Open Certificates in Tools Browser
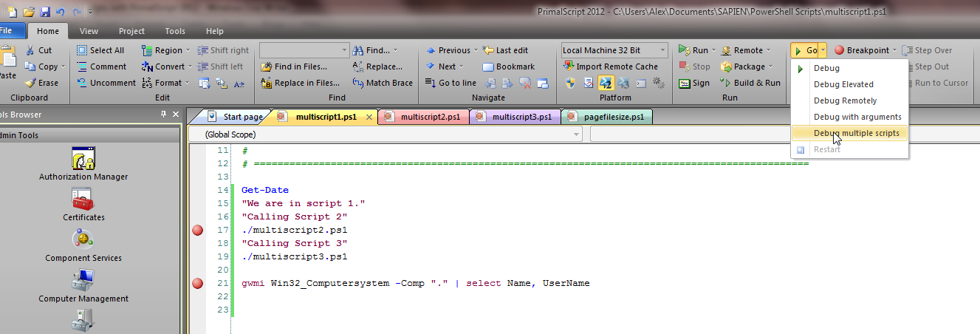980x334 pixels. (83, 205)
